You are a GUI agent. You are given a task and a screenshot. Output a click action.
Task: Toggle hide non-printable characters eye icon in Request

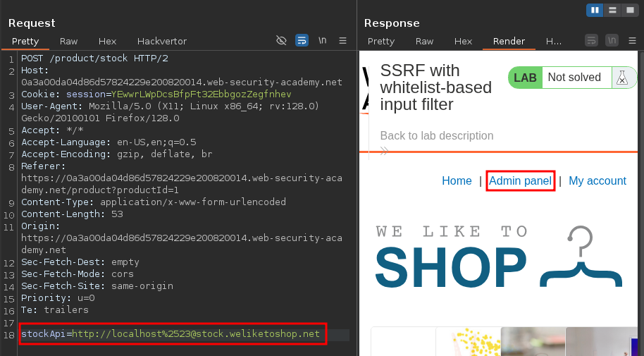coord(281,41)
